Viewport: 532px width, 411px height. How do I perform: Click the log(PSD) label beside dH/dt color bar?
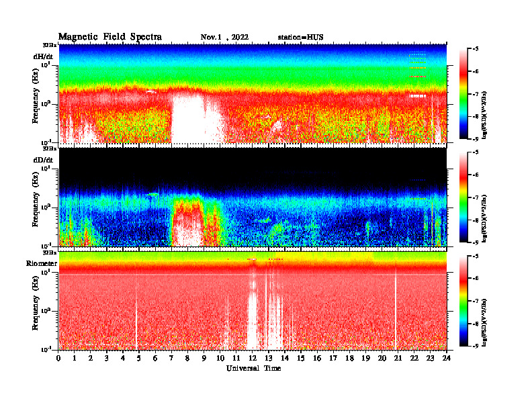click(x=484, y=116)
